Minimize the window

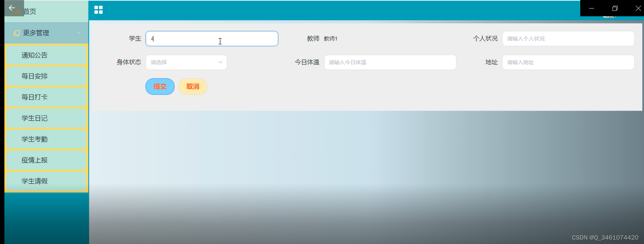[x=592, y=8]
